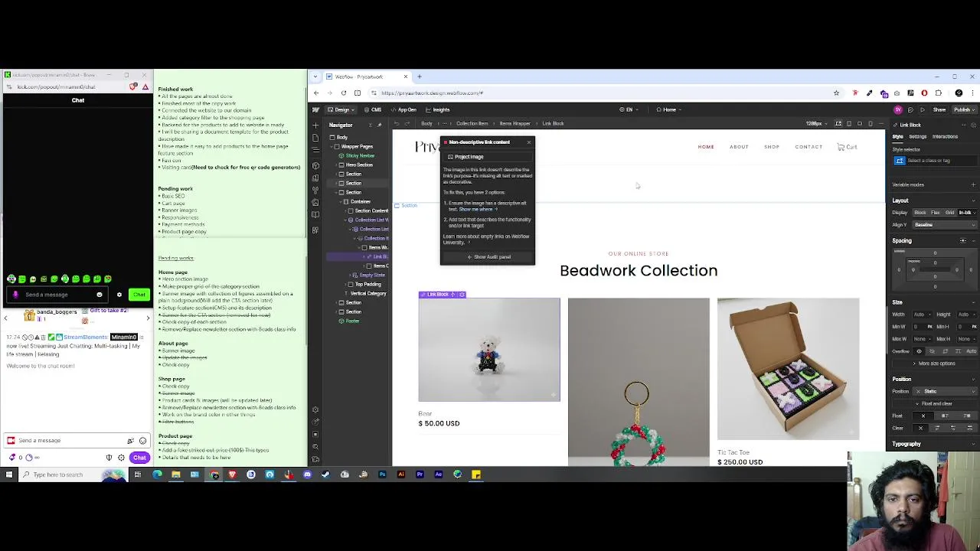Close the Non-descriptive link content popup

coord(528,142)
